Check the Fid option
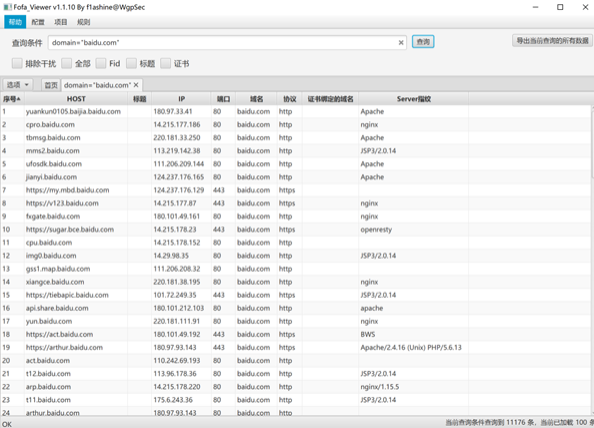Image resolution: width=594 pixels, height=428 pixels. pyautogui.click(x=101, y=63)
